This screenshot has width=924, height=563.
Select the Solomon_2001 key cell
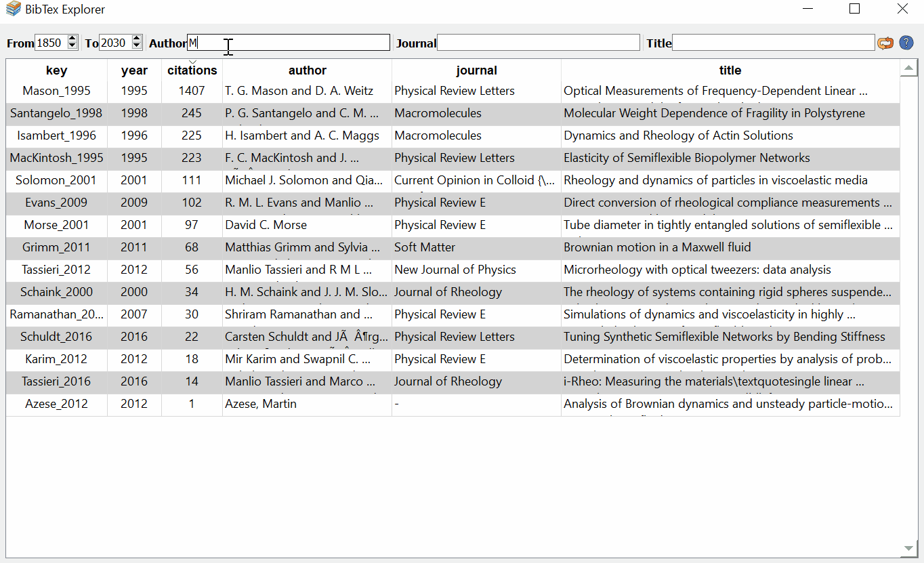[57, 180]
